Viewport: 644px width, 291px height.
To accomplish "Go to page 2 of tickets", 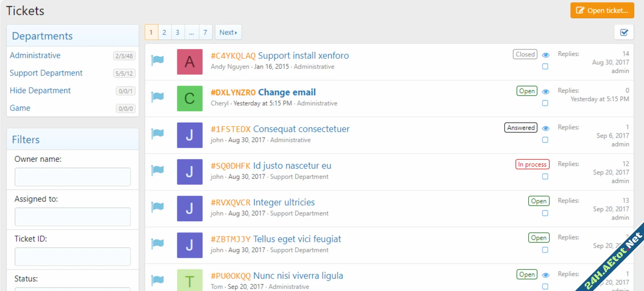I will pyautogui.click(x=164, y=32).
